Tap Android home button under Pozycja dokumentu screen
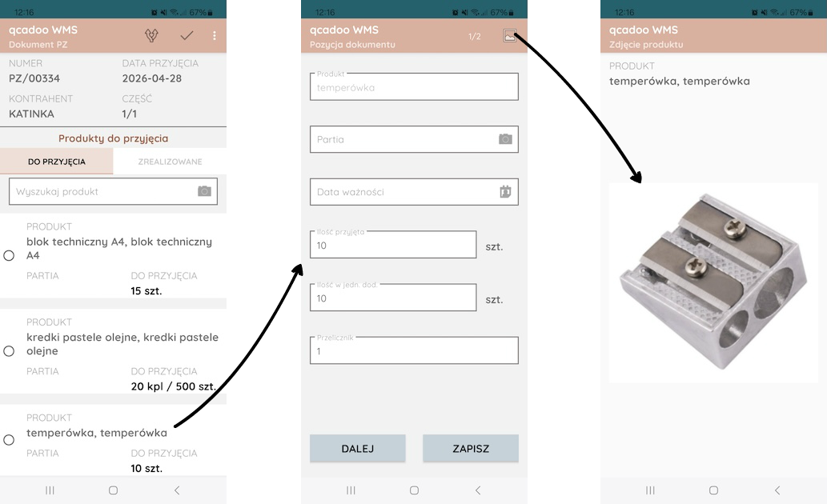The image size is (827, 504). tap(414, 490)
